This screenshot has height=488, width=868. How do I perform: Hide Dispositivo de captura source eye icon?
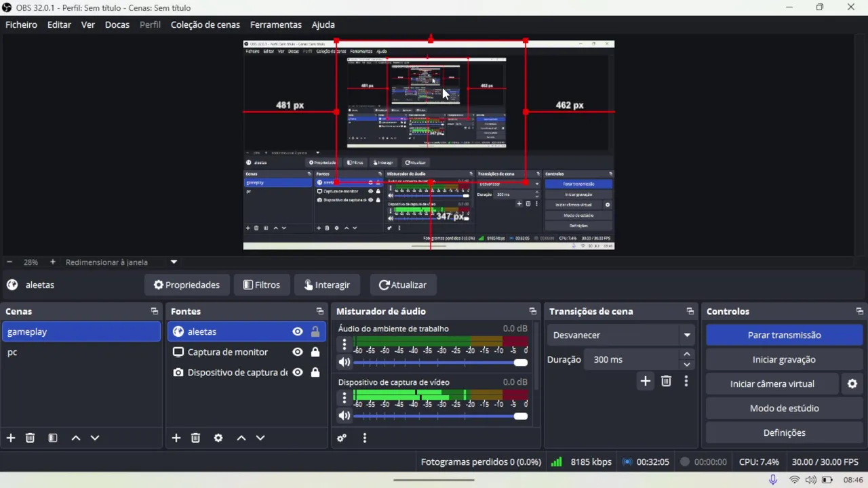click(x=298, y=372)
